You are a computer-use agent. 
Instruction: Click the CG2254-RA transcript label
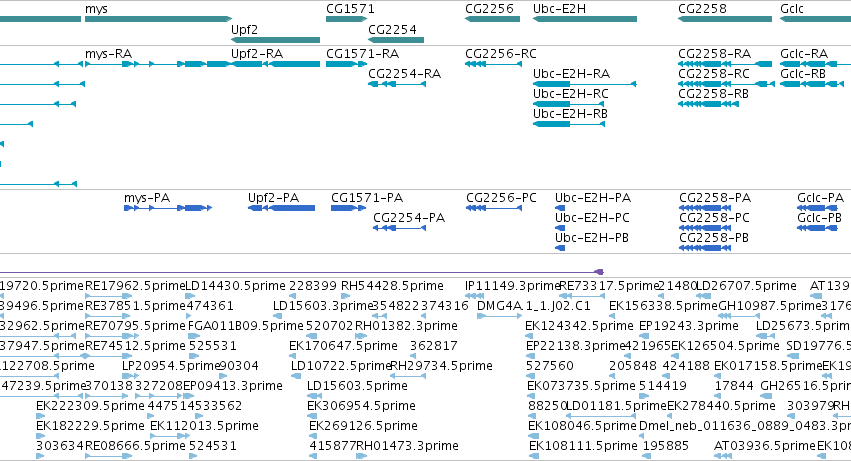coord(404,73)
